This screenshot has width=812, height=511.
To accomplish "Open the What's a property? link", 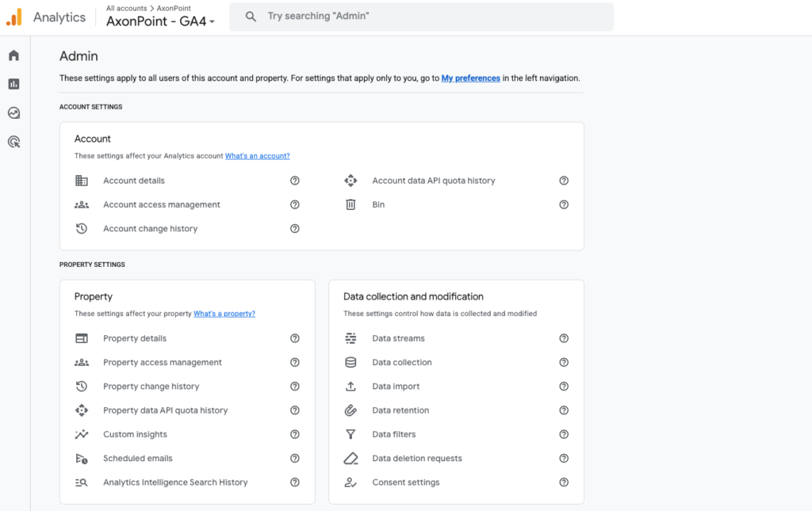I will pos(224,314).
